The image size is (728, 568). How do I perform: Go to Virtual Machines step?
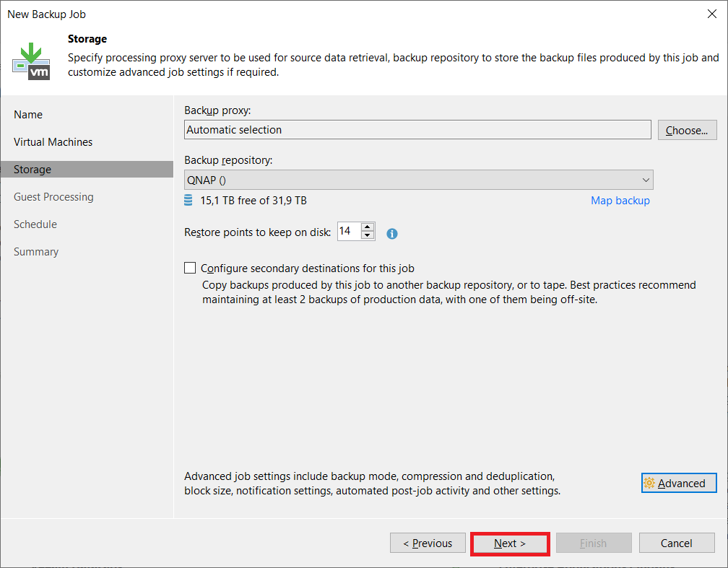53,142
